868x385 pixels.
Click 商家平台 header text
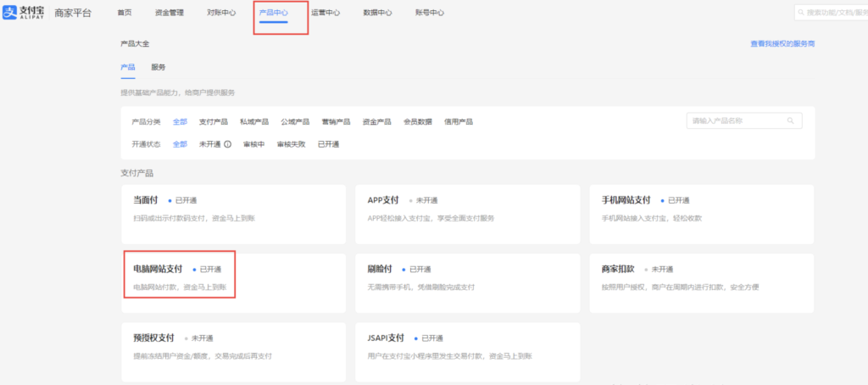pyautogui.click(x=73, y=13)
